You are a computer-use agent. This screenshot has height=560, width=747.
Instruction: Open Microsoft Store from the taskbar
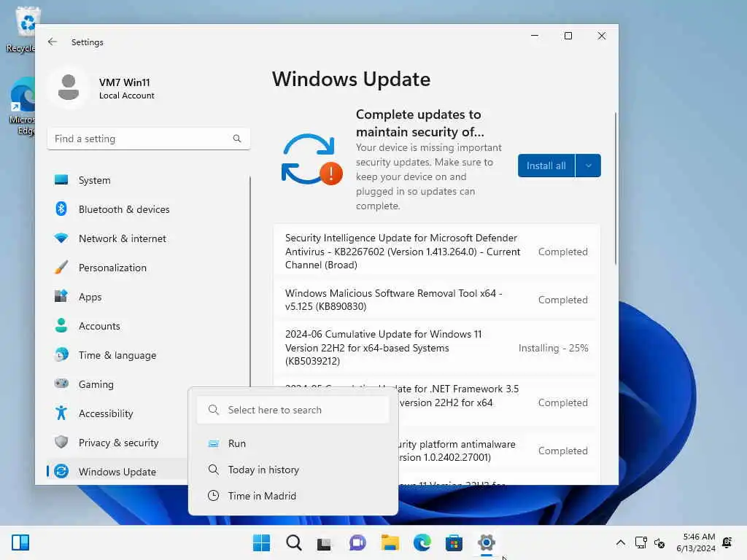454,542
